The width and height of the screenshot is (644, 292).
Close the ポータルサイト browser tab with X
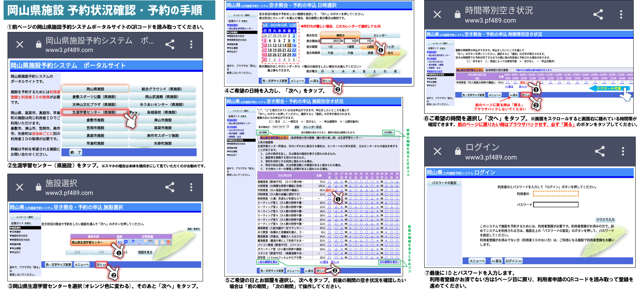pyautogui.click(x=20, y=45)
